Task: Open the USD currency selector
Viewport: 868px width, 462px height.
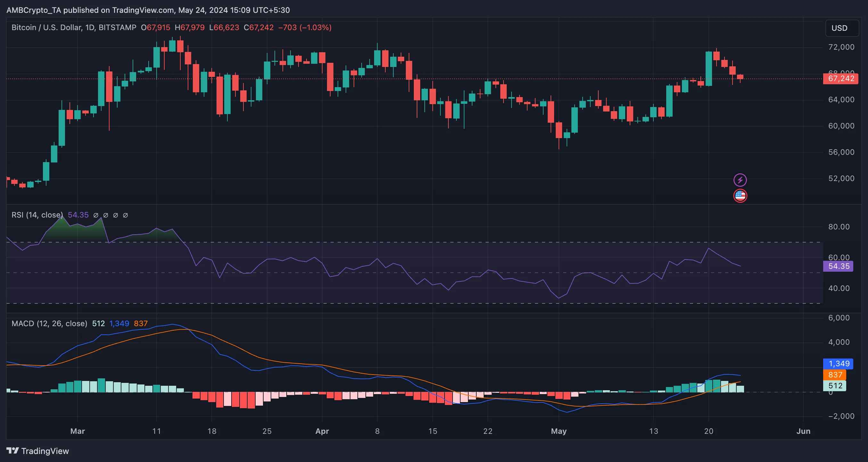Action: 842,28
